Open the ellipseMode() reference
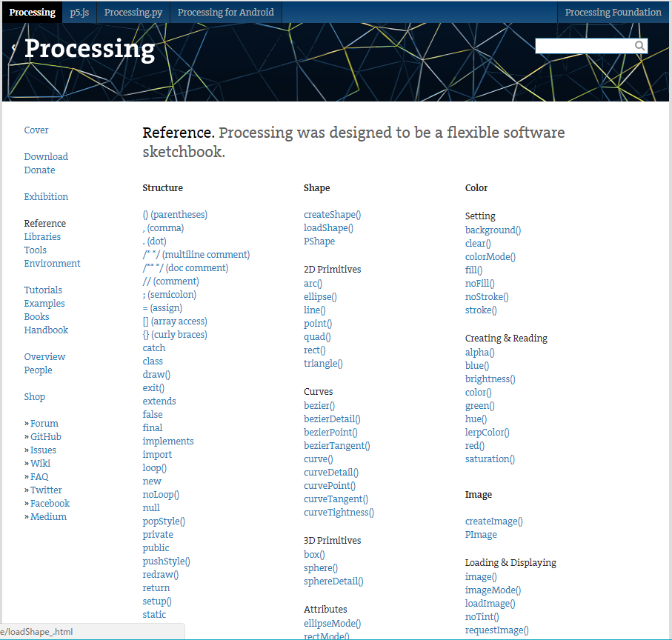Screen dimensions: 672x640 (x=332, y=623)
